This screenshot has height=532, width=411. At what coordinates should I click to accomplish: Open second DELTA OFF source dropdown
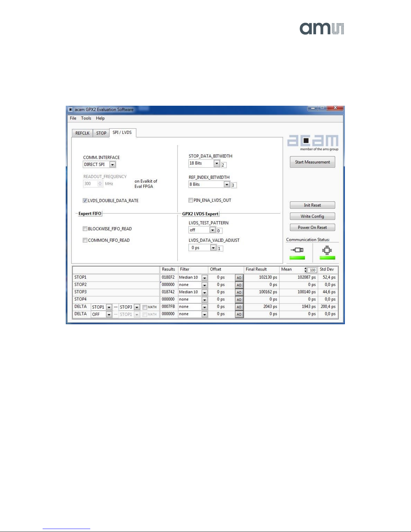pos(109,315)
